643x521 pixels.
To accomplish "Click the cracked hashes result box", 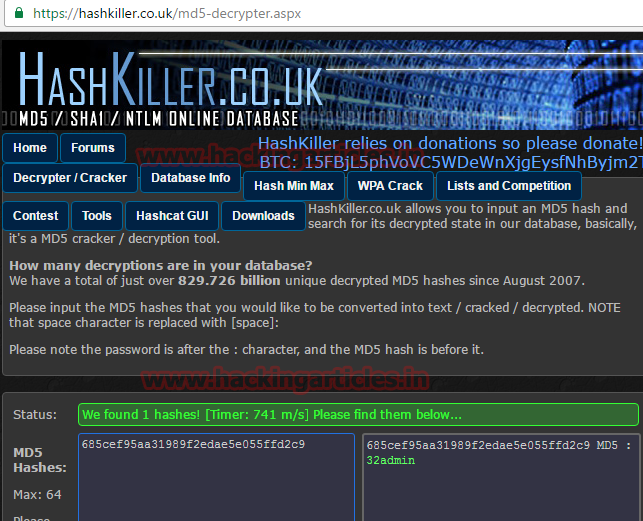I will [502, 478].
